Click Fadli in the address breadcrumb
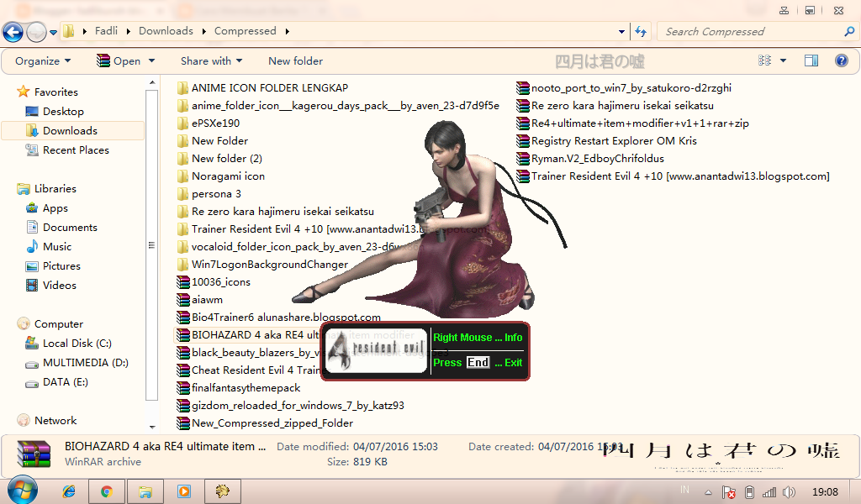The width and height of the screenshot is (861, 504). [x=106, y=31]
